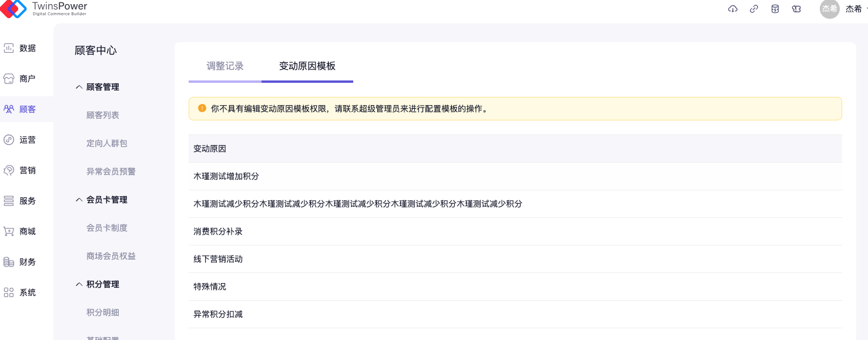The width and height of the screenshot is (868, 340).
Task: Switch to the 调整记录 tab
Action: [225, 66]
